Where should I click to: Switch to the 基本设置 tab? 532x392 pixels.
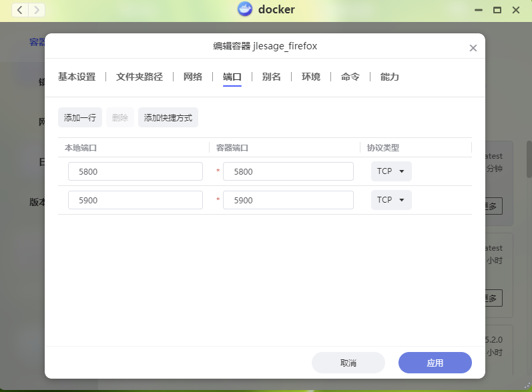(x=77, y=77)
